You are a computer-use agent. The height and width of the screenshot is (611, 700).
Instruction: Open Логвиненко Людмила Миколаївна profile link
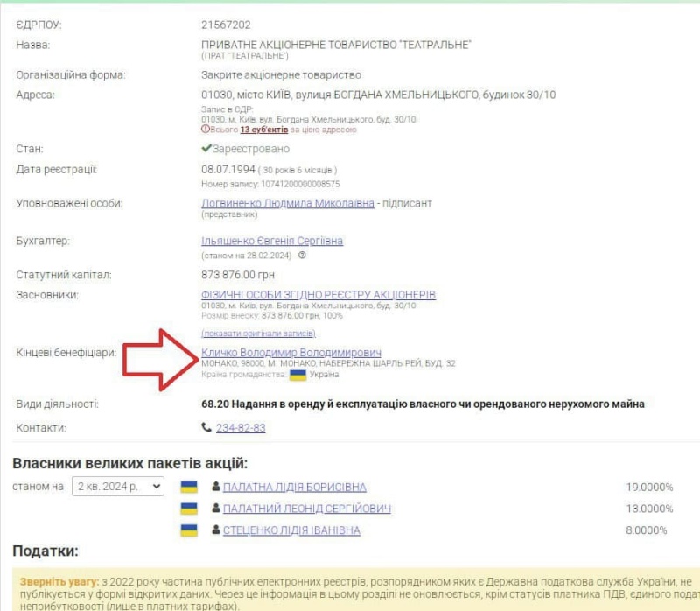pyautogui.click(x=288, y=203)
